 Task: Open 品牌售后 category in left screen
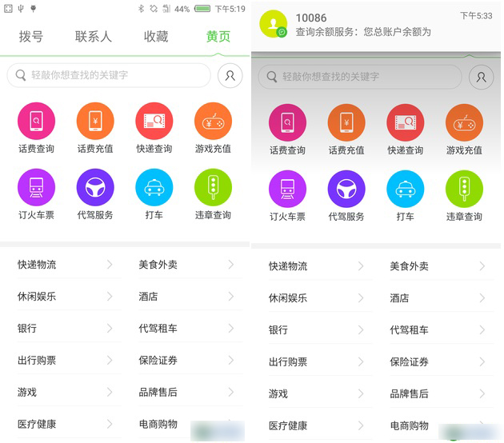[190, 393]
